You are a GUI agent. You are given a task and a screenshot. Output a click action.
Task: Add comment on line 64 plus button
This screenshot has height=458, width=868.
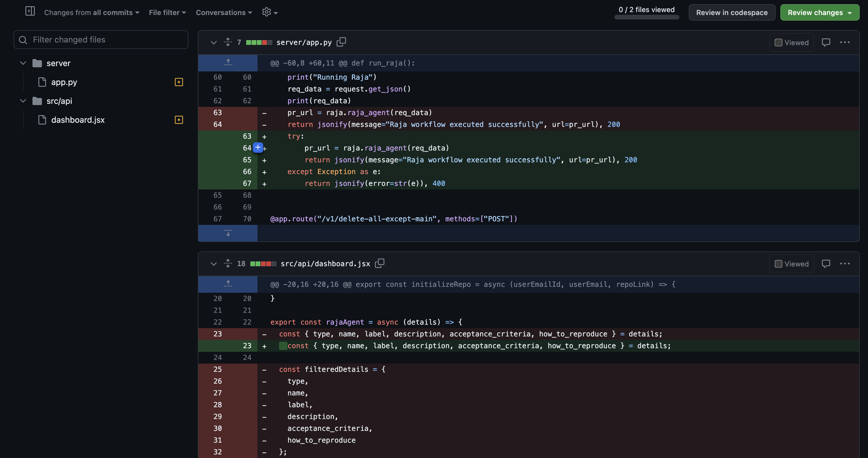pyautogui.click(x=258, y=148)
